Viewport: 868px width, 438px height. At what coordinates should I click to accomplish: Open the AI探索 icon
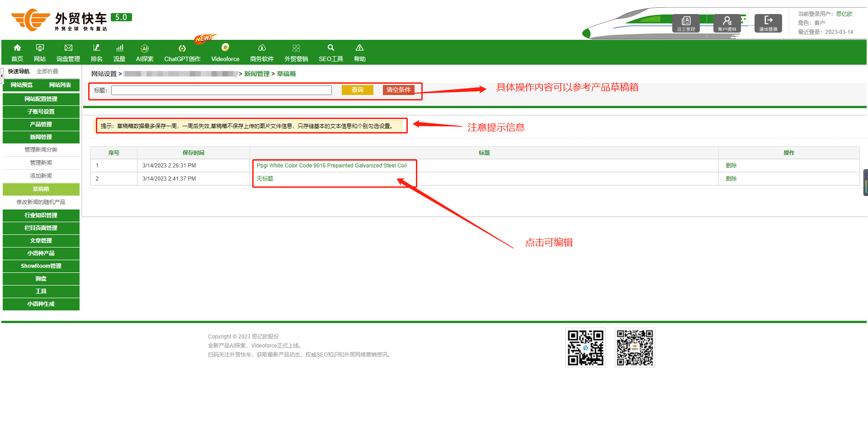pyautogui.click(x=145, y=48)
